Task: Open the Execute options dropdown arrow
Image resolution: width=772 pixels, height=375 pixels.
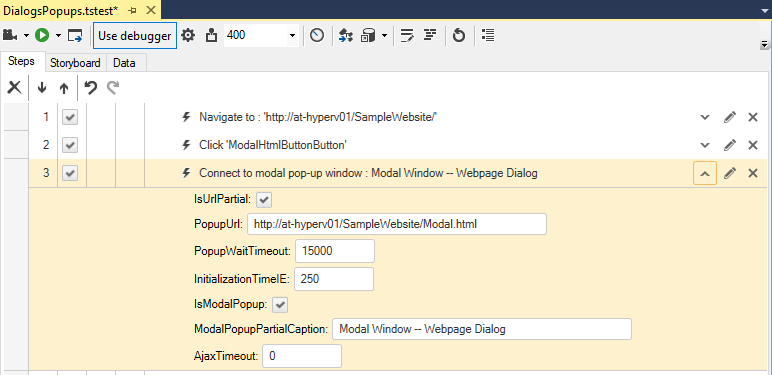Action: pos(59,35)
